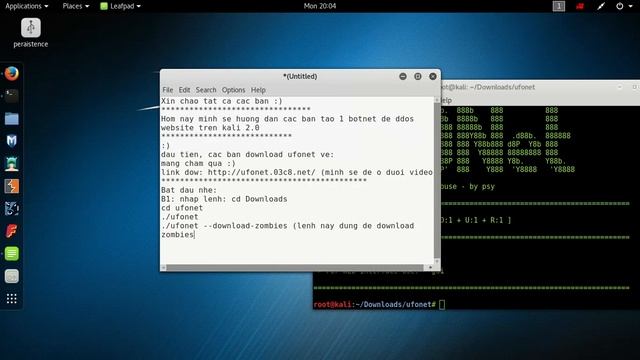The image size is (640, 360).
Task: Click the Leafpad horizontal scrollbar
Action: point(296,267)
